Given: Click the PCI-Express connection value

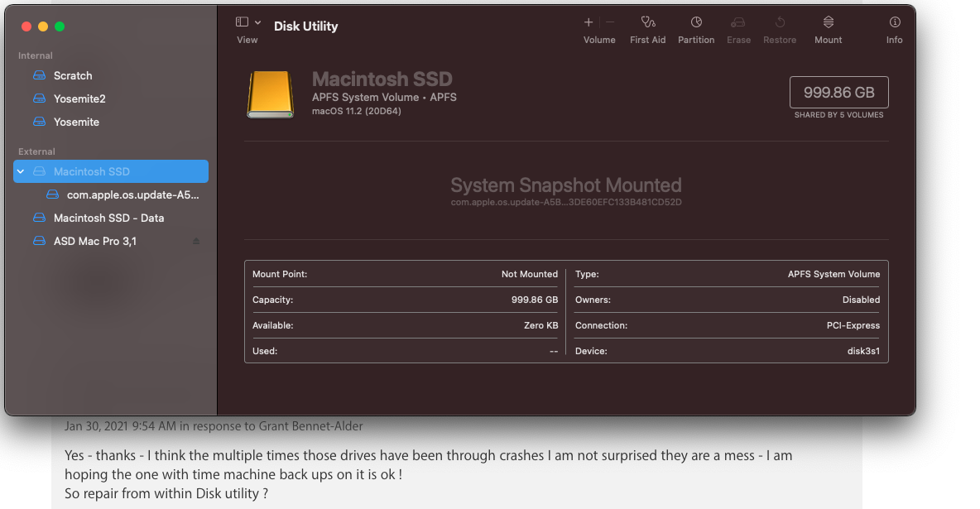Looking at the screenshot, I should [x=853, y=325].
